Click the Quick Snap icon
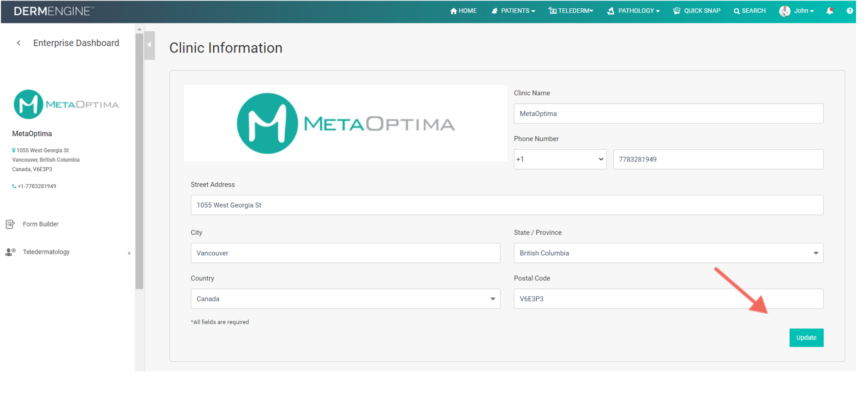This screenshot has width=868, height=406. [x=677, y=11]
